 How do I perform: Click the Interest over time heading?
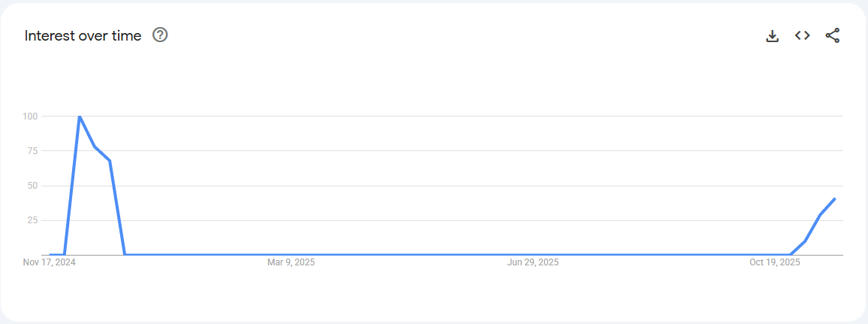pyautogui.click(x=83, y=35)
